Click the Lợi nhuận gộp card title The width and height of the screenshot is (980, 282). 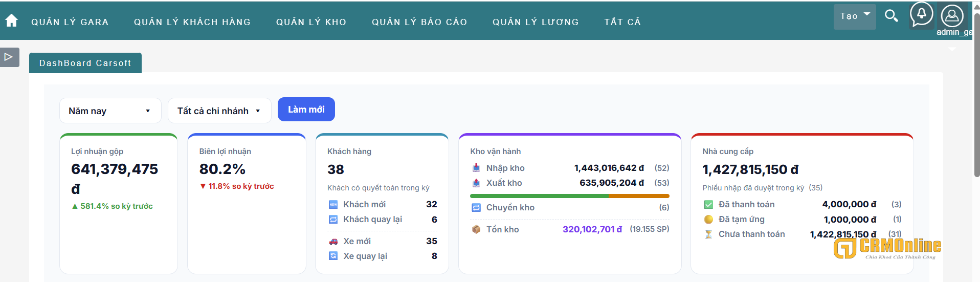(x=97, y=151)
